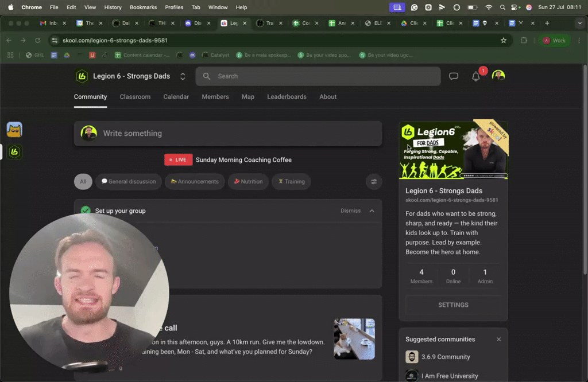View the 4 Members count
This screenshot has width=588, height=382.
[421, 276]
